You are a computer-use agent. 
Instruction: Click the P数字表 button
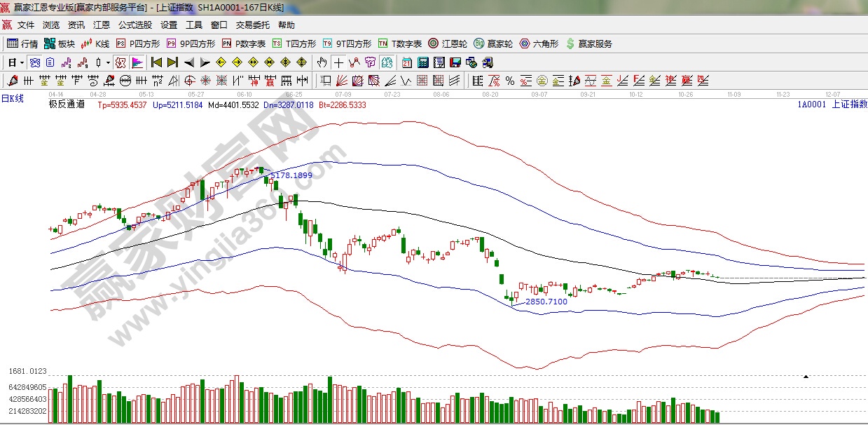tap(244, 43)
